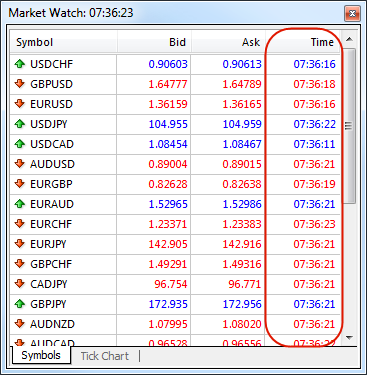The width and height of the screenshot is (367, 375).
Task: Select the EURCHF bid price 1.23371
Action: (x=168, y=224)
